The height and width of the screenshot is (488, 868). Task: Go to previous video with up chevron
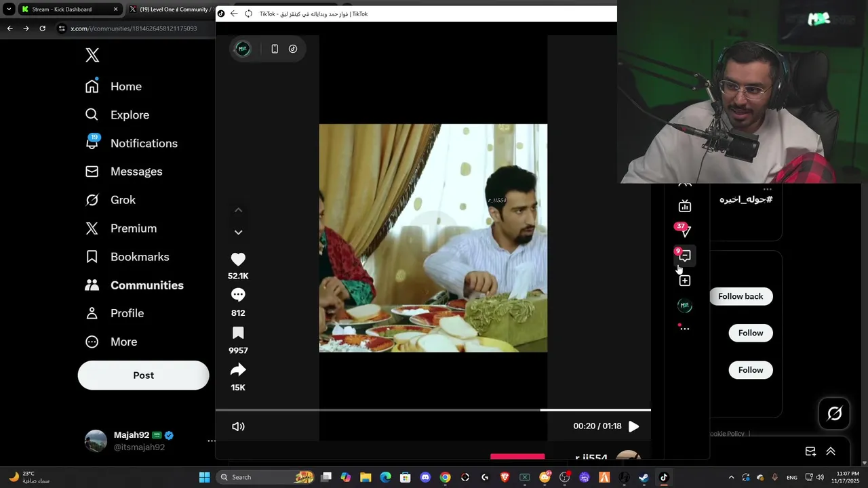(x=238, y=210)
